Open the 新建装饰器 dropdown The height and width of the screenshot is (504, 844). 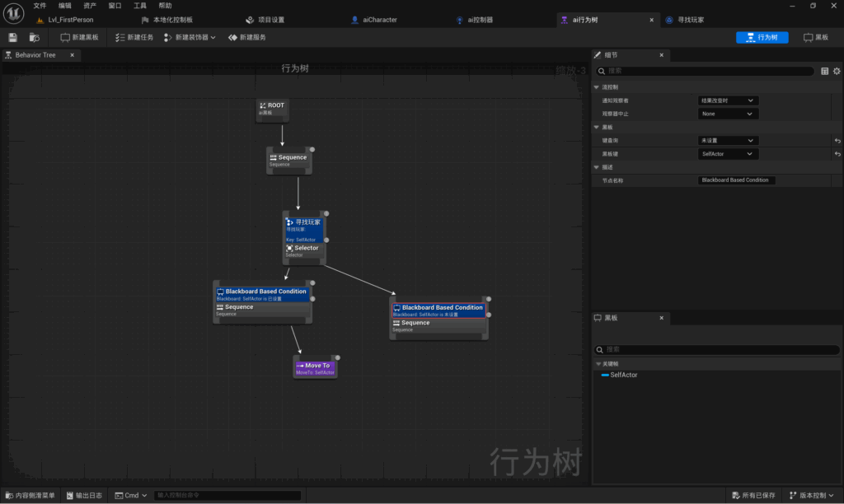pyautogui.click(x=190, y=37)
